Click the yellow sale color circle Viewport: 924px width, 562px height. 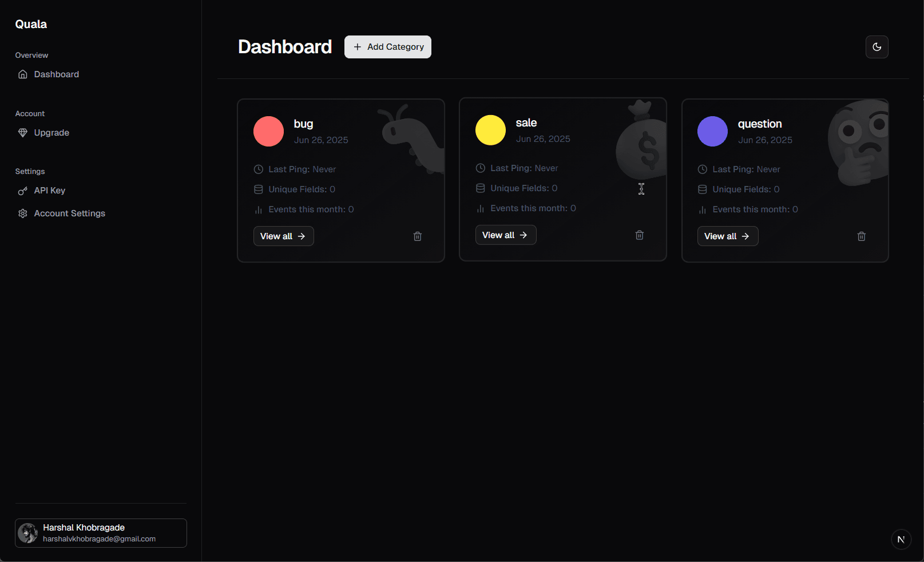[x=490, y=130]
